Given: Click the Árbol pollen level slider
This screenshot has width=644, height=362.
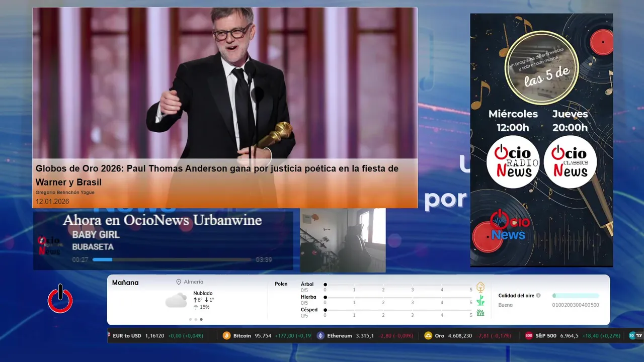Looking at the screenshot, I should [x=398, y=285].
